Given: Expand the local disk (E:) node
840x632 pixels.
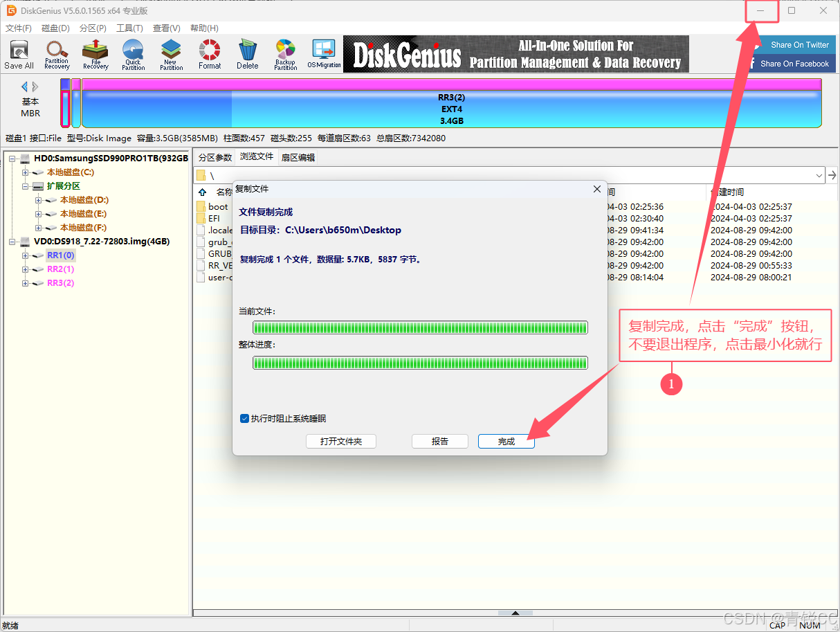Looking at the screenshot, I should pyautogui.click(x=39, y=214).
